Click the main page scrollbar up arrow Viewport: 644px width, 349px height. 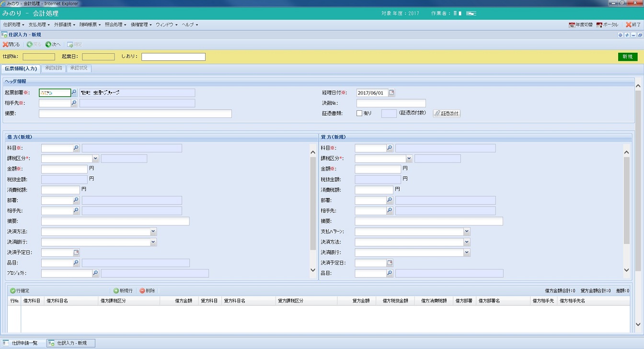(x=638, y=86)
